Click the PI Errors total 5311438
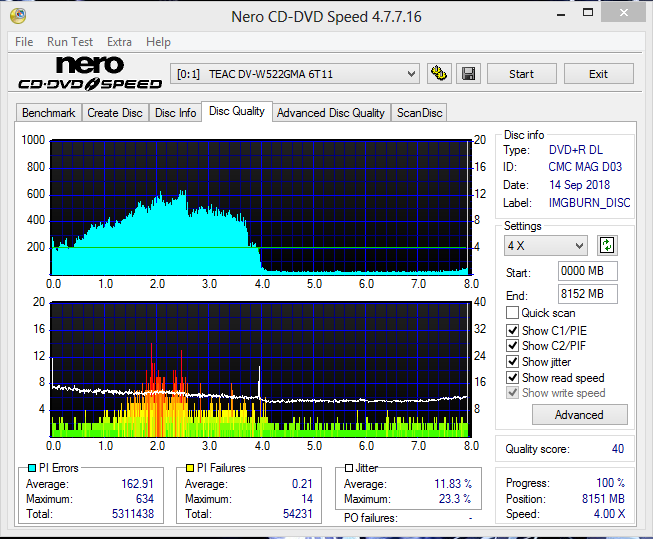653x539 pixels. pyautogui.click(x=133, y=514)
